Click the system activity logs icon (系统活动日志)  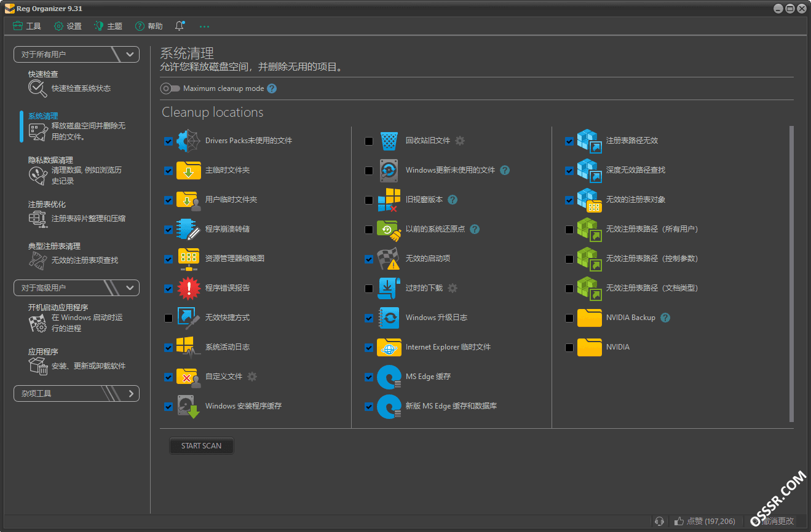(189, 347)
